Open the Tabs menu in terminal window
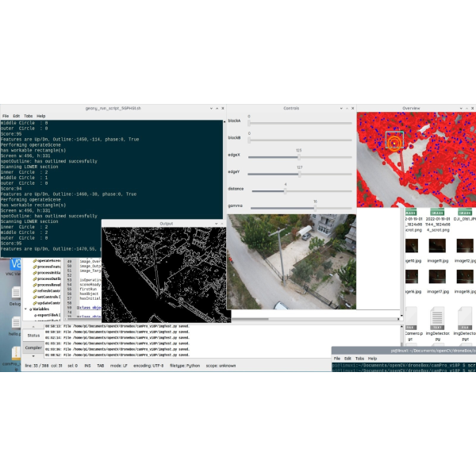This screenshot has height=476, width=476. point(29,116)
